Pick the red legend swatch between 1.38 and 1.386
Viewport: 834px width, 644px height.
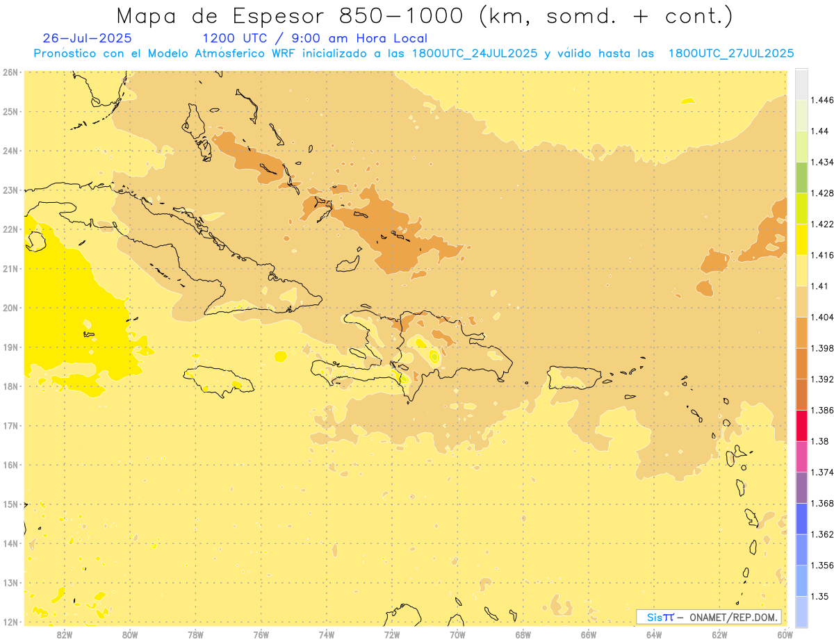801,425
